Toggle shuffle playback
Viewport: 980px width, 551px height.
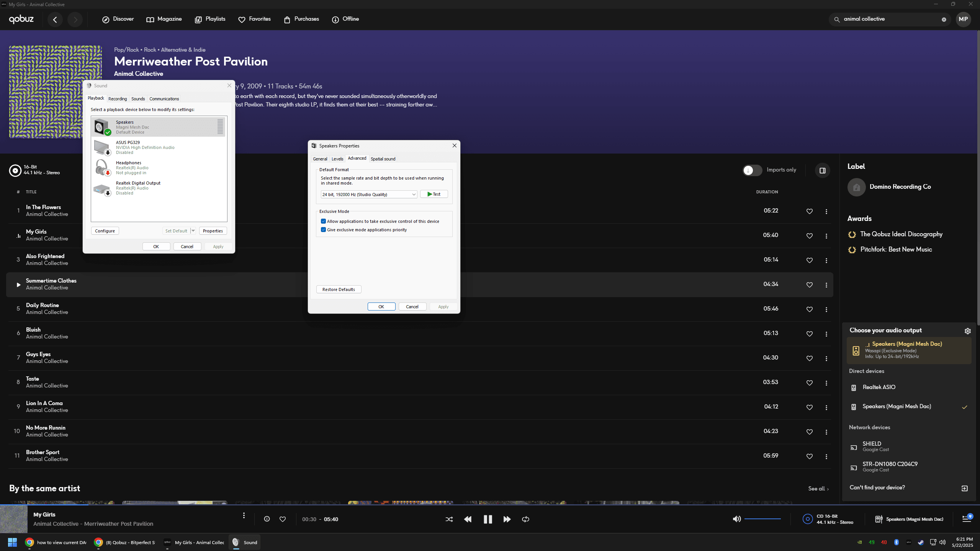pos(449,519)
